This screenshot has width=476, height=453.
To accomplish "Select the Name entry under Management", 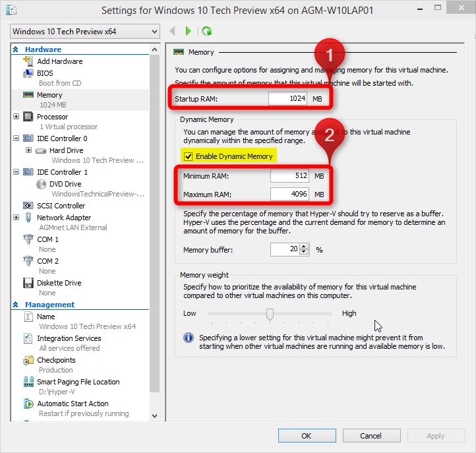I will 46,317.
